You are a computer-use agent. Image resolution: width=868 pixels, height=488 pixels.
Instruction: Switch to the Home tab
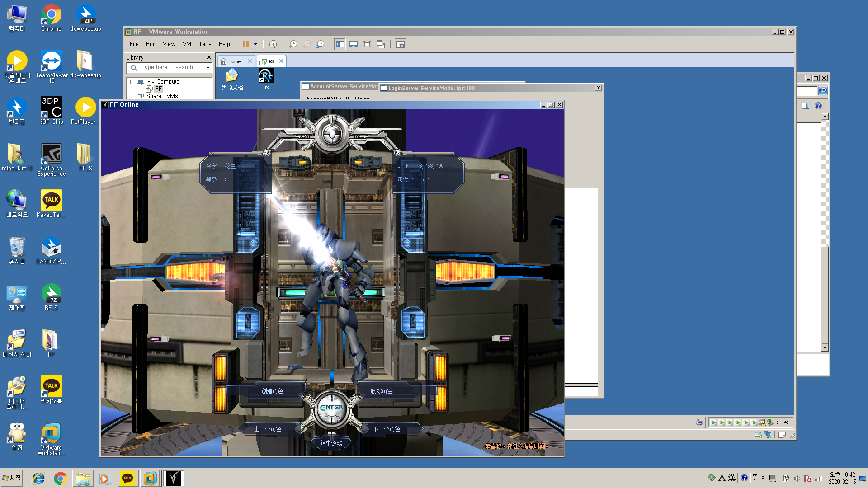(234, 61)
